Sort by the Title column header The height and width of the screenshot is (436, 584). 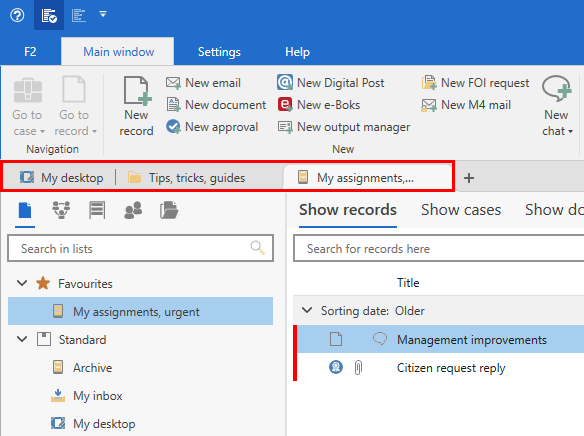pos(408,283)
